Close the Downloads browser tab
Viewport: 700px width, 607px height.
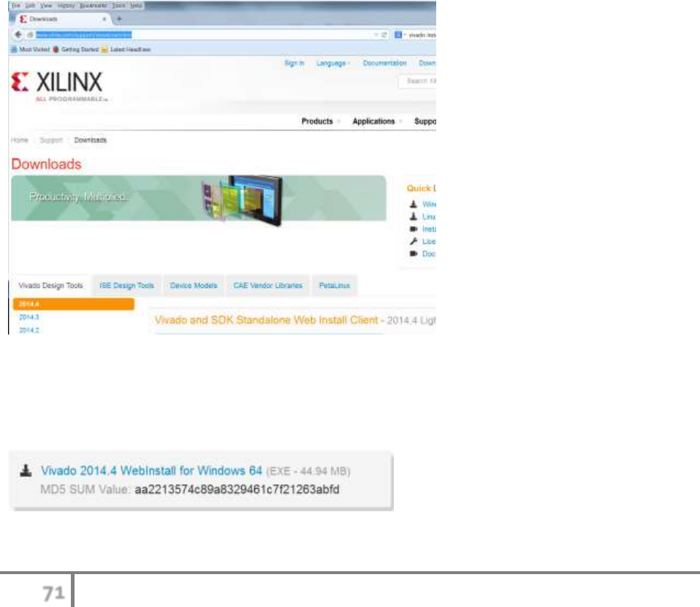(104, 19)
